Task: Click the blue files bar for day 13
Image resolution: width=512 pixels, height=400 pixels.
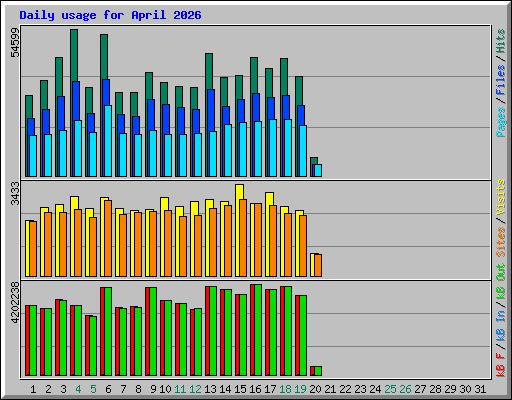Action: point(211,110)
